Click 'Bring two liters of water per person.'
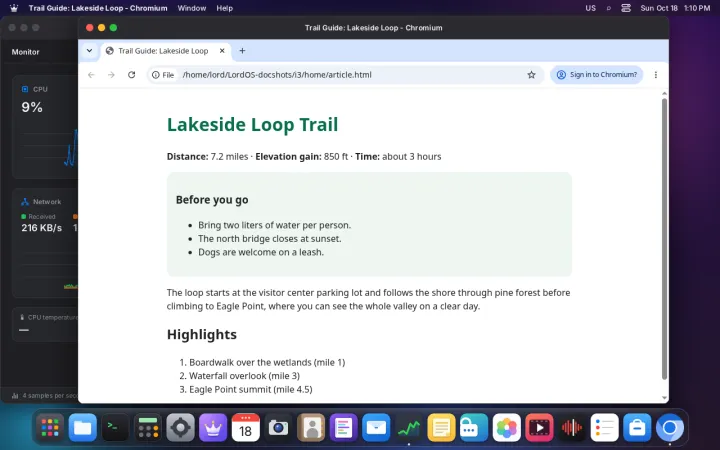 (x=275, y=225)
